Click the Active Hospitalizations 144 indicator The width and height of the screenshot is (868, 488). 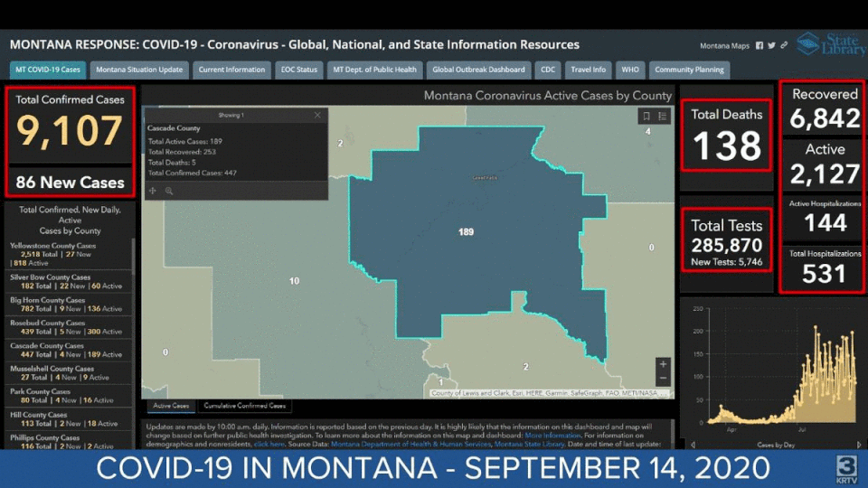tap(825, 218)
